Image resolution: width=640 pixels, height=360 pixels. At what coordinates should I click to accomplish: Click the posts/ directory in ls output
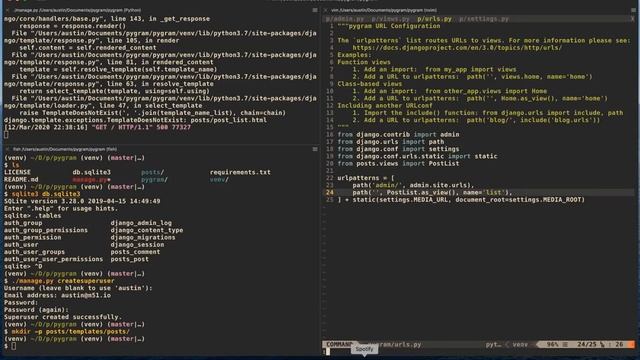pyautogui.click(x=152, y=172)
